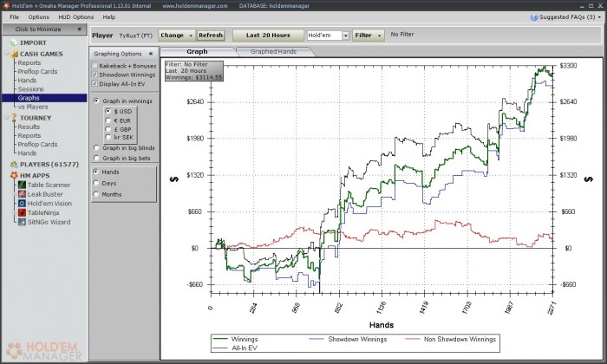Click the Suggested FAQs help icon
The image size is (607, 364).
534,17
